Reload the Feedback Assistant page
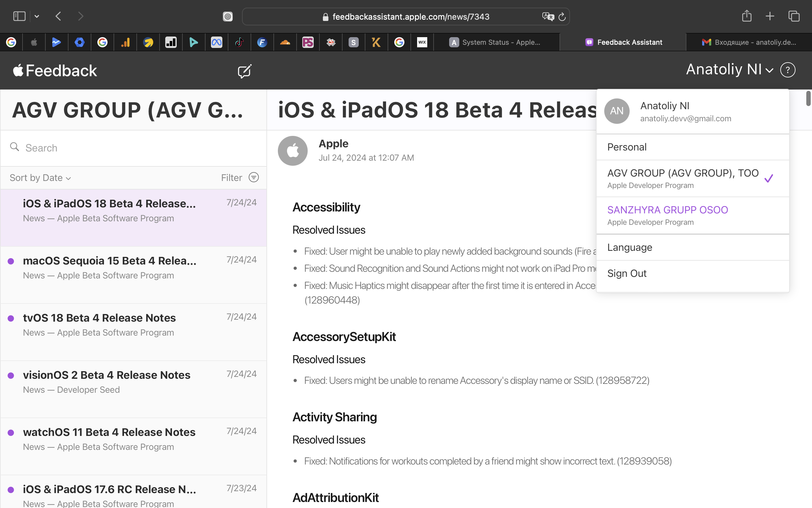Screen dimensions: 812x508 (562, 17)
